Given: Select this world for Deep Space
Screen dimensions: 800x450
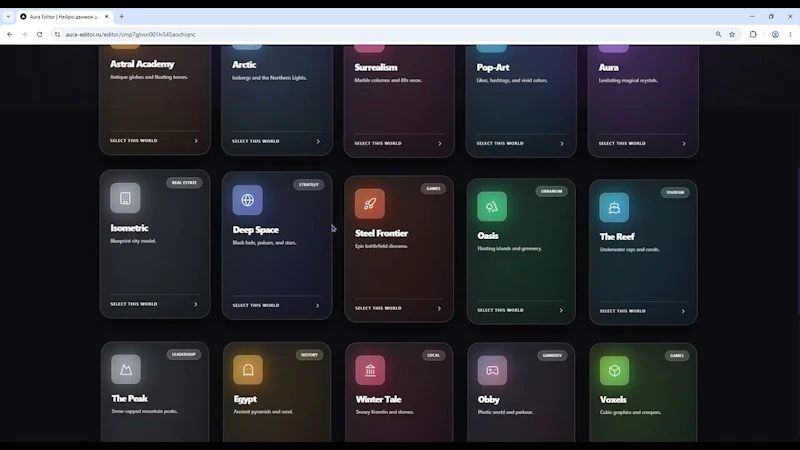Looking at the screenshot, I should pyautogui.click(x=256, y=305).
